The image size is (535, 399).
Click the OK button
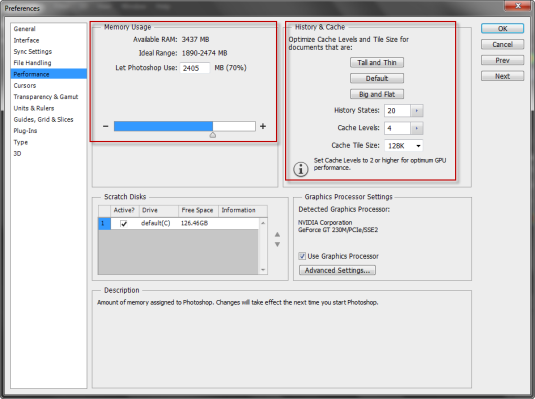click(x=502, y=29)
